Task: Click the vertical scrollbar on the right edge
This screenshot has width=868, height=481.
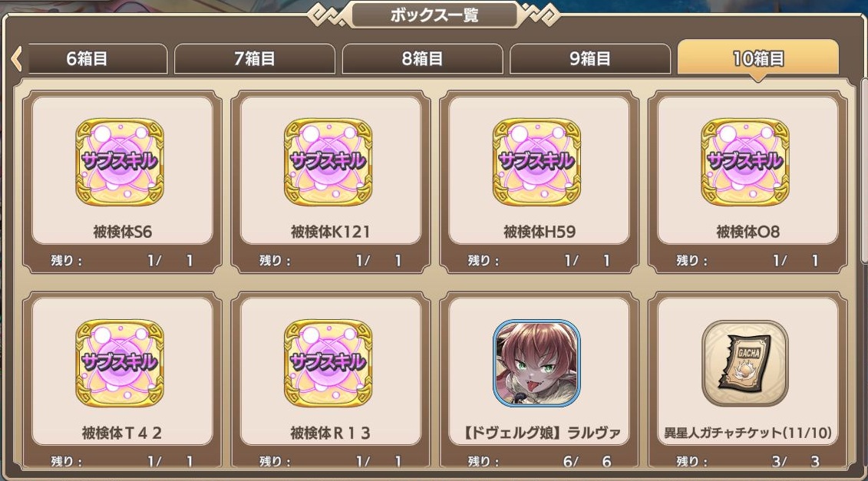Action: coord(863,172)
